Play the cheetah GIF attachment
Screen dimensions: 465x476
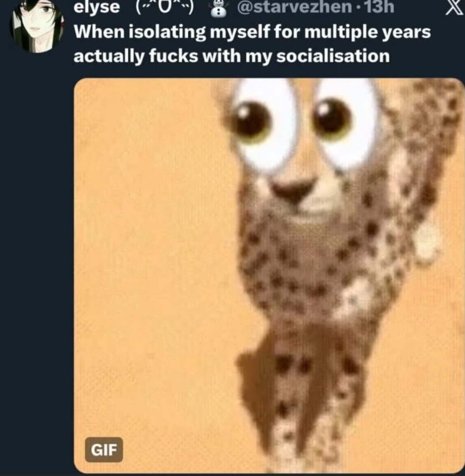(269, 276)
